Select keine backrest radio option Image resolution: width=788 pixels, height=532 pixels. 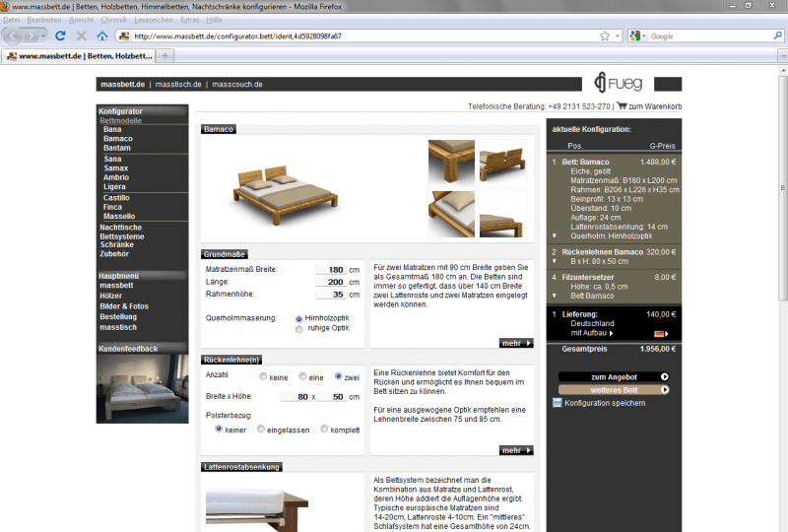263,376
